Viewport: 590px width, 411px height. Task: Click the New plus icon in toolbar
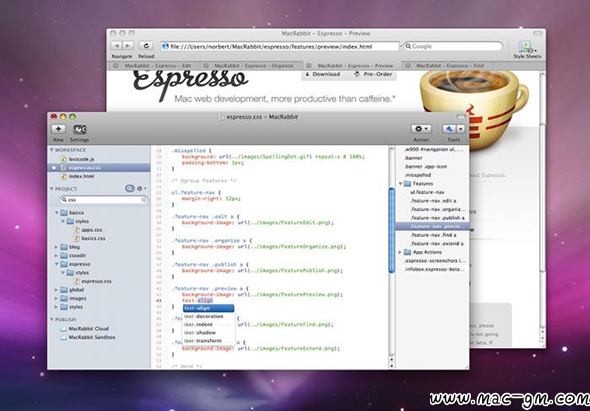tap(58, 129)
